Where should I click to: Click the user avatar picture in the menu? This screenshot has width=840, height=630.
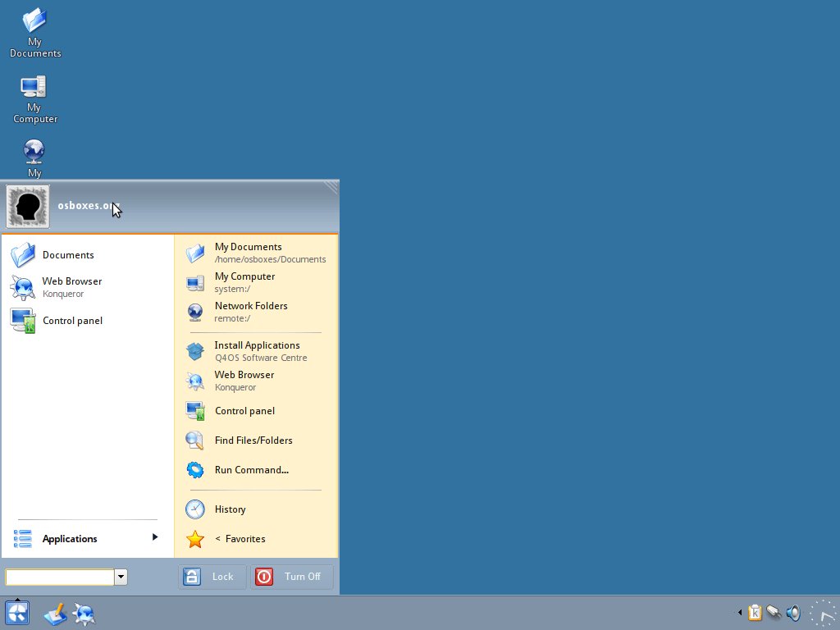(28, 207)
